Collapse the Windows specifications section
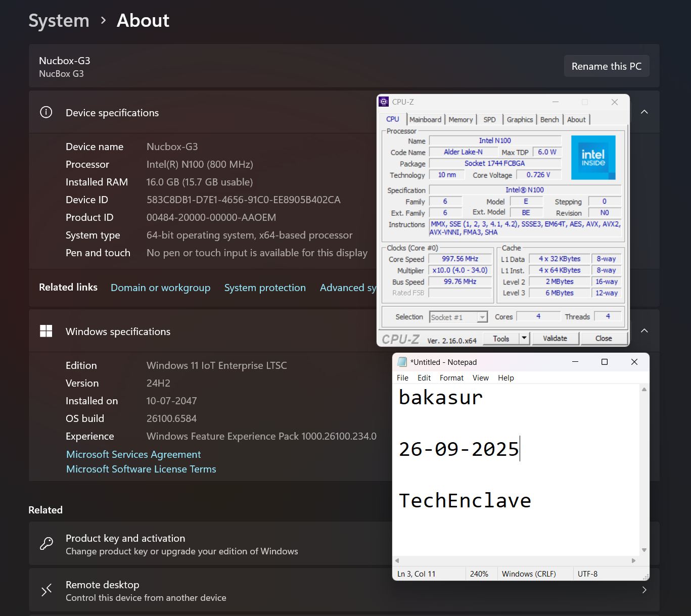The width and height of the screenshot is (691, 616). click(x=644, y=331)
